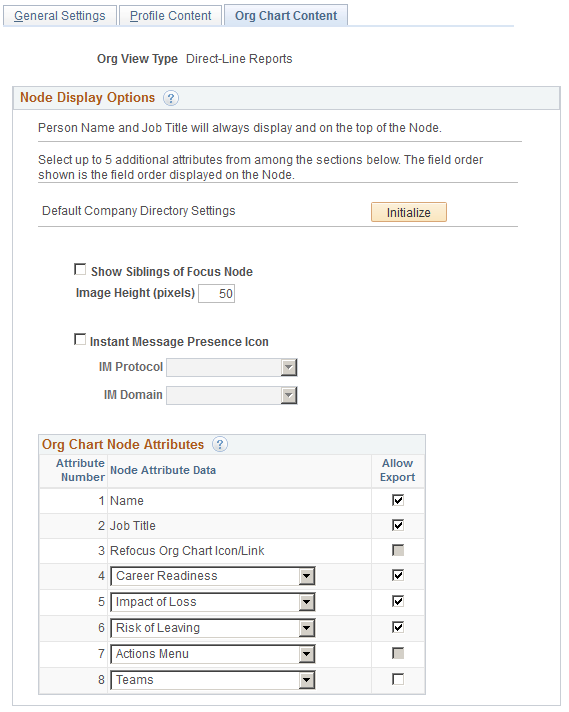This screenshot has width=569, height=712.
Task: Uncheck Allow Export for Job Title
Action: pos(398,525)
